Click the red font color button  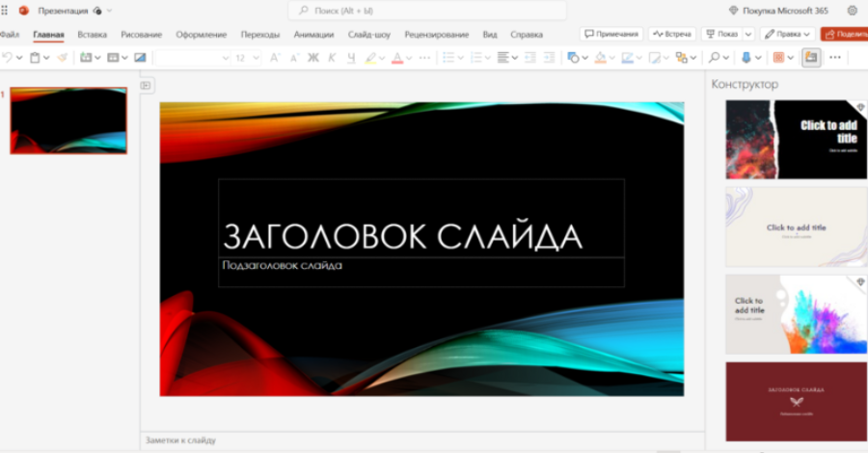click(396, 58)
